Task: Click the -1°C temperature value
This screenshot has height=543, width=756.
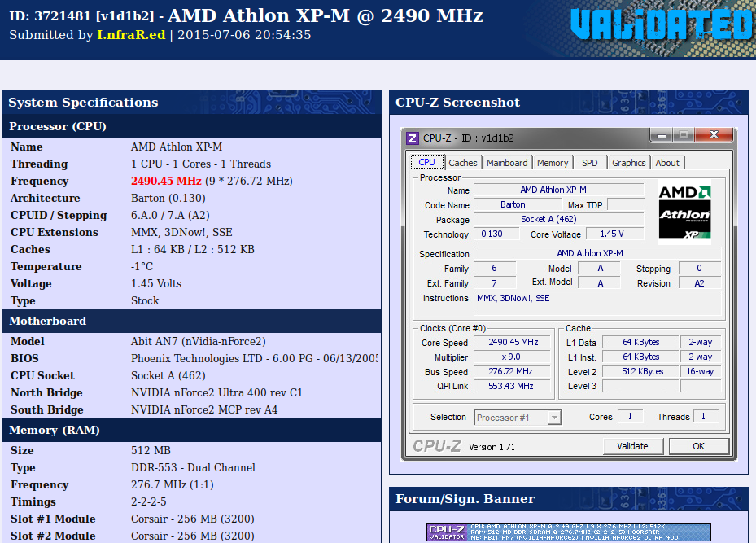Action: click(x=142, y=266)
